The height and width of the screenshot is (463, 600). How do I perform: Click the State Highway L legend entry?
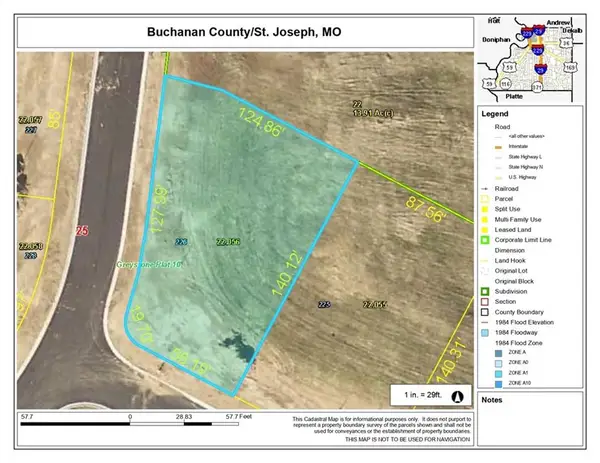[525, 157]
